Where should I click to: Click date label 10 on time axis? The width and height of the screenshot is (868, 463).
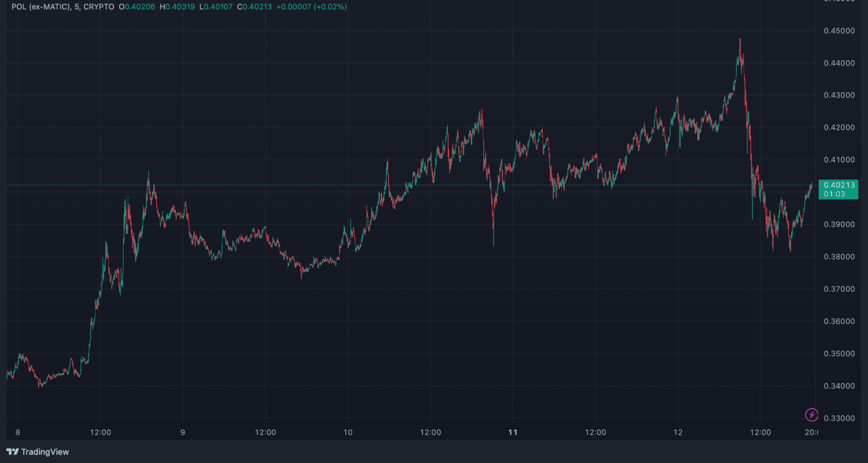348,432
